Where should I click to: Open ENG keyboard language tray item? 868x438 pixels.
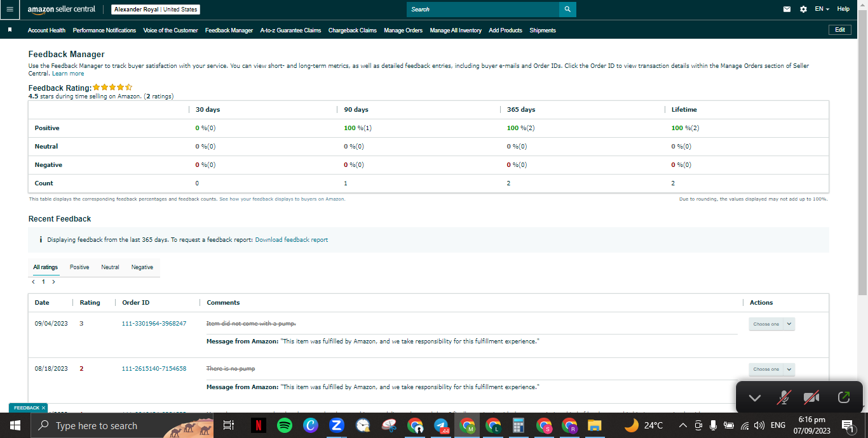[778, 425]
